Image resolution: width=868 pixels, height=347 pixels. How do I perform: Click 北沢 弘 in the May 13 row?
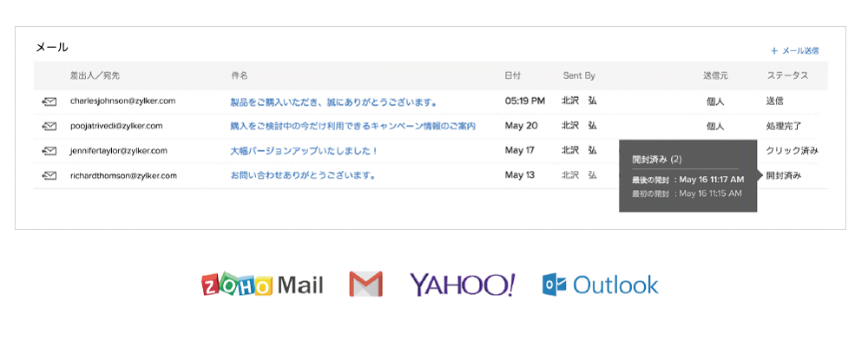click(579, 176)
